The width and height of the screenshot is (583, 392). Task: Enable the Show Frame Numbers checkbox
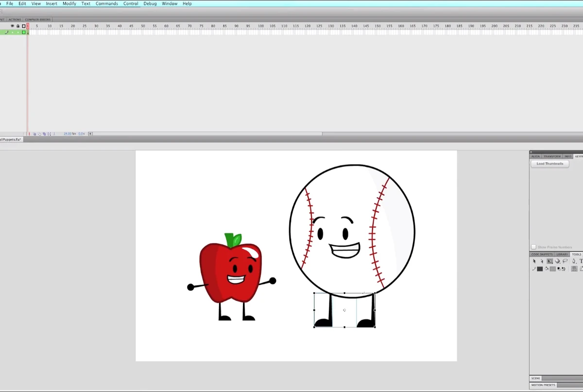point(533,247)
